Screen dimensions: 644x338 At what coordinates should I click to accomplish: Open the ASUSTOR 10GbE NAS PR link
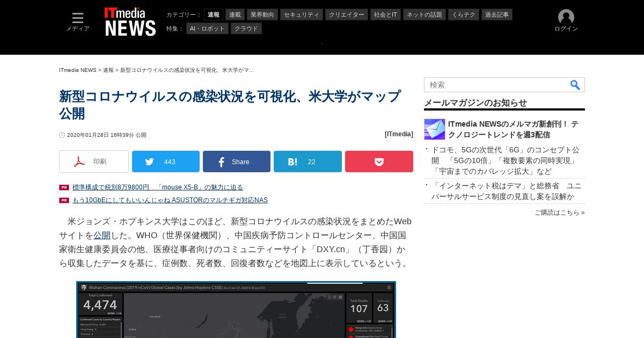[x=170, y=200]
